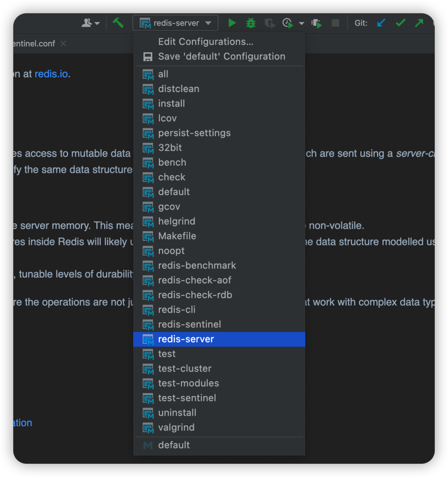This screenshot has width=448, height=477.
Task: Click the Profile run icon
Action: [x=287, y=23]
